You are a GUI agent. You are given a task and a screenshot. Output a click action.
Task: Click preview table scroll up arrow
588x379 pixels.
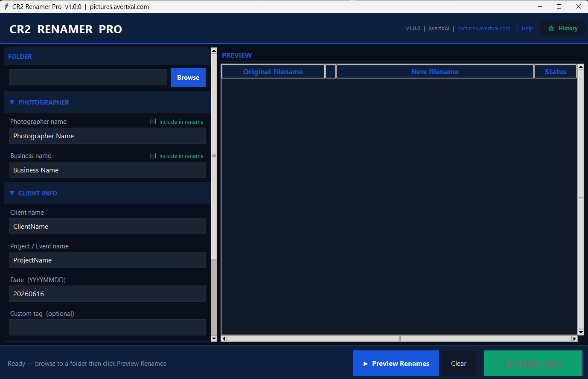coord(581,67)
